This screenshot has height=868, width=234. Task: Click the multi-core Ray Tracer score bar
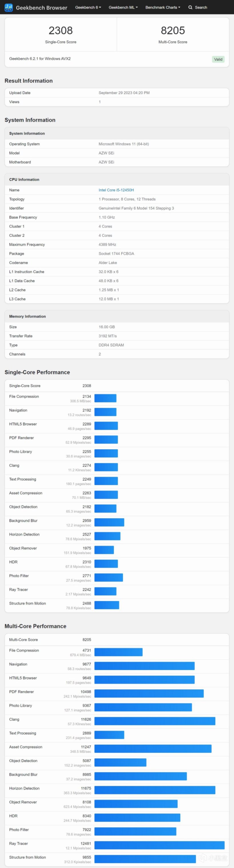pyautogui.click(x=159, y=845)
